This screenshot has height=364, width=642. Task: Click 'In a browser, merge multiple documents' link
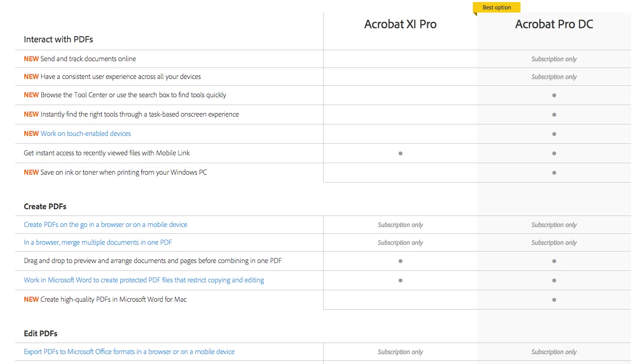pyautogui.click(x=98, y=242)
